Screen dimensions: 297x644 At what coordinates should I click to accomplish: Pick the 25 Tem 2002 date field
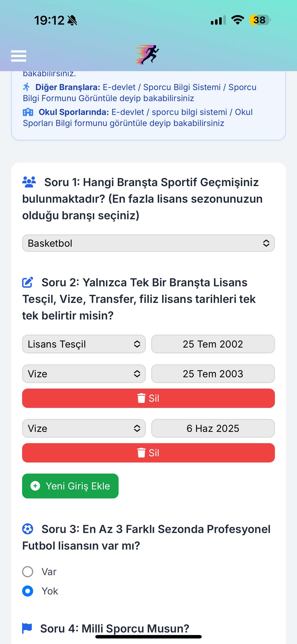(213, 344)
